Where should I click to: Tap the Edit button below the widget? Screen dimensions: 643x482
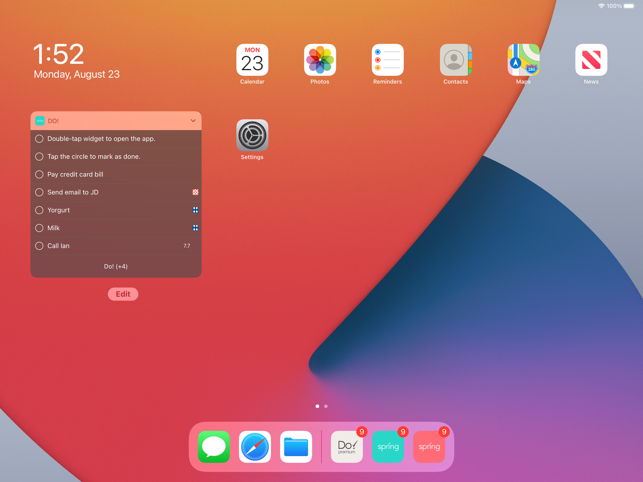[x=123, y=294]
